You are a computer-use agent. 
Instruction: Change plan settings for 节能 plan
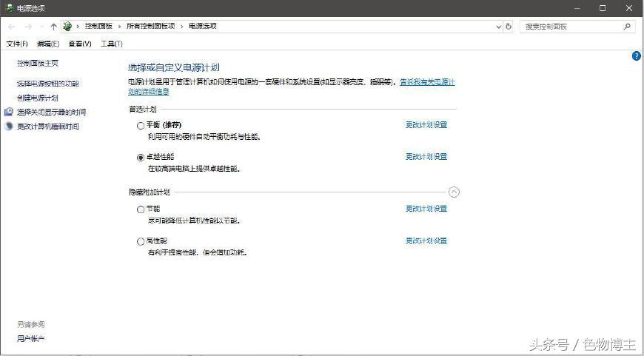(x=426, y=209)
